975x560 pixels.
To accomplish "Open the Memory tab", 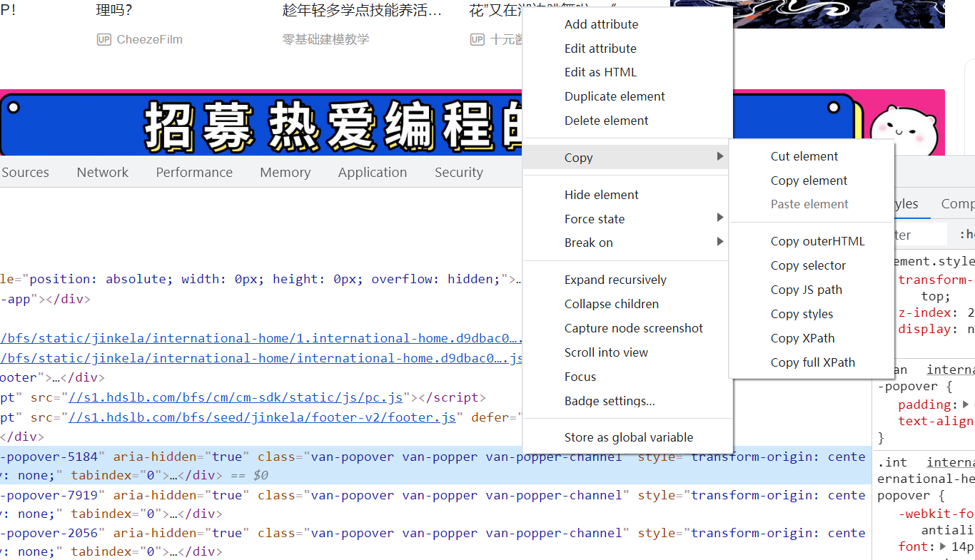I will (286, 172).
